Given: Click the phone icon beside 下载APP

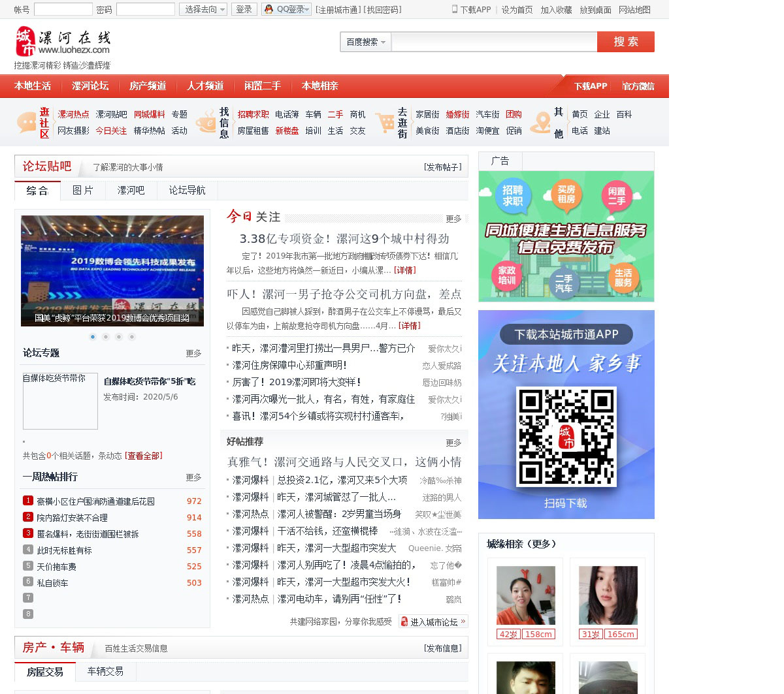Looking at the screenshot, I should coord(455,9).
